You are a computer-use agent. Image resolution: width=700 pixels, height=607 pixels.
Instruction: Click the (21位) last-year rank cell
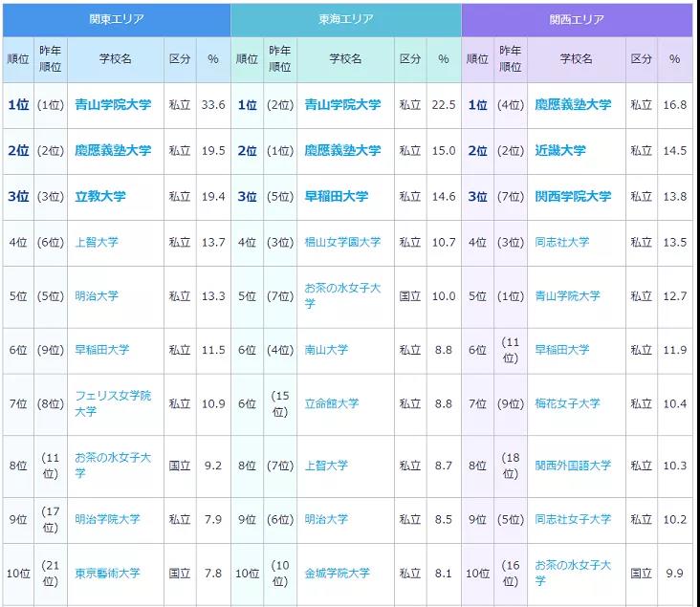coord(51,574)
